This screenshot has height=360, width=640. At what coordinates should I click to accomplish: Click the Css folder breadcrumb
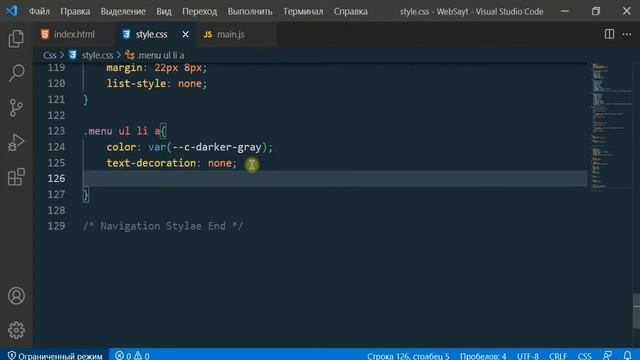[49, 55]
